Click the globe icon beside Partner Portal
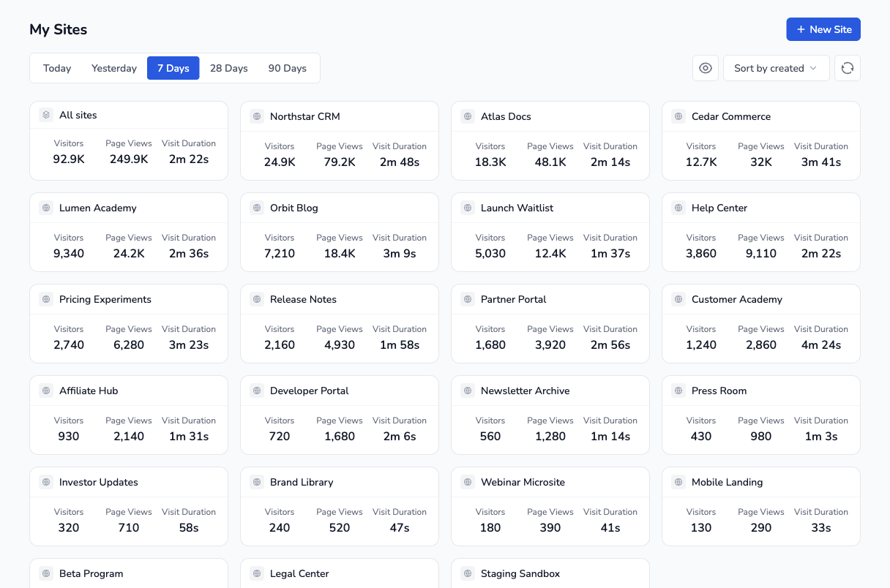Screen dimensions: 890x588 468,299
